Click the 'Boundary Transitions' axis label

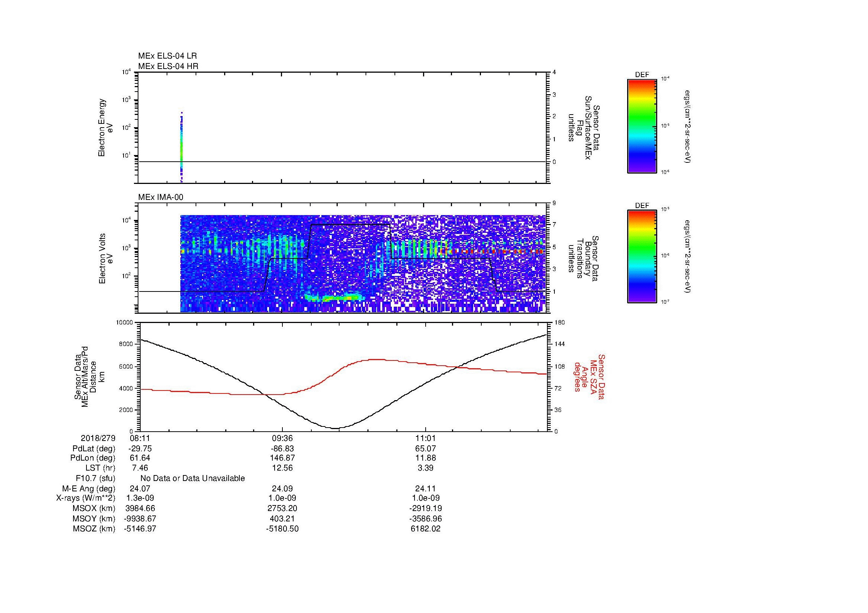tap(583, 258)
